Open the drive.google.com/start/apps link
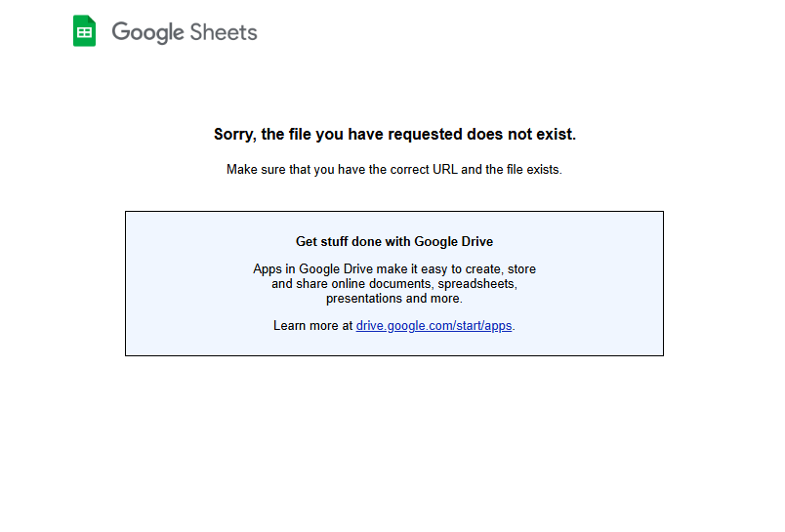 click(434, 326)
